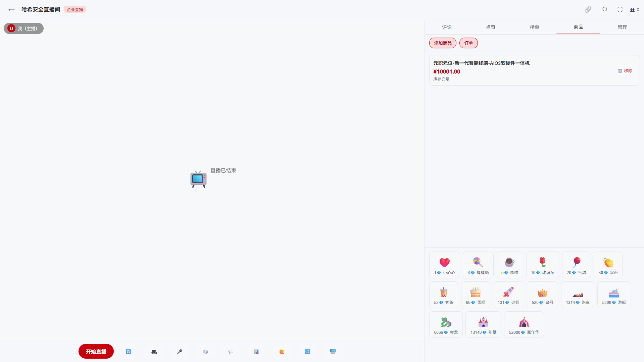The image size is (644, 362).
Task: Switch to the 评论 tab
Action: pos(447,27)
